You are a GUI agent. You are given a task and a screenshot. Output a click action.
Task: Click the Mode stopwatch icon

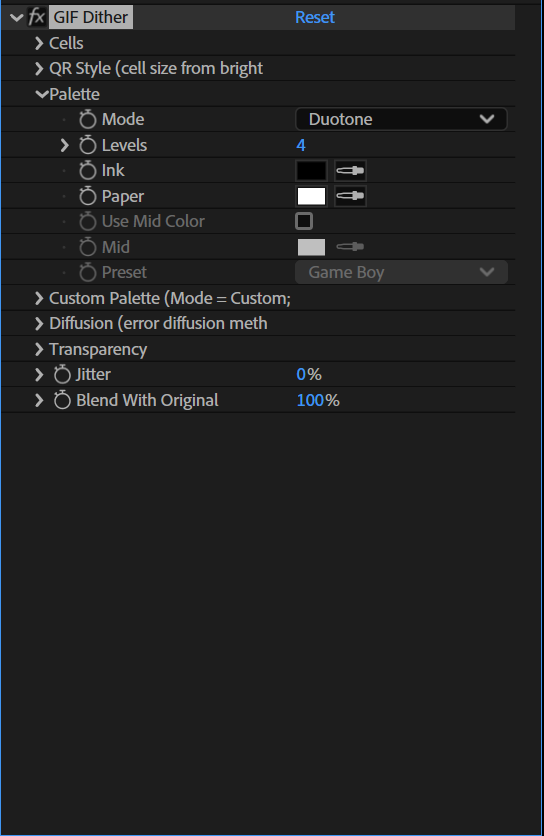[x=87, y=119]
